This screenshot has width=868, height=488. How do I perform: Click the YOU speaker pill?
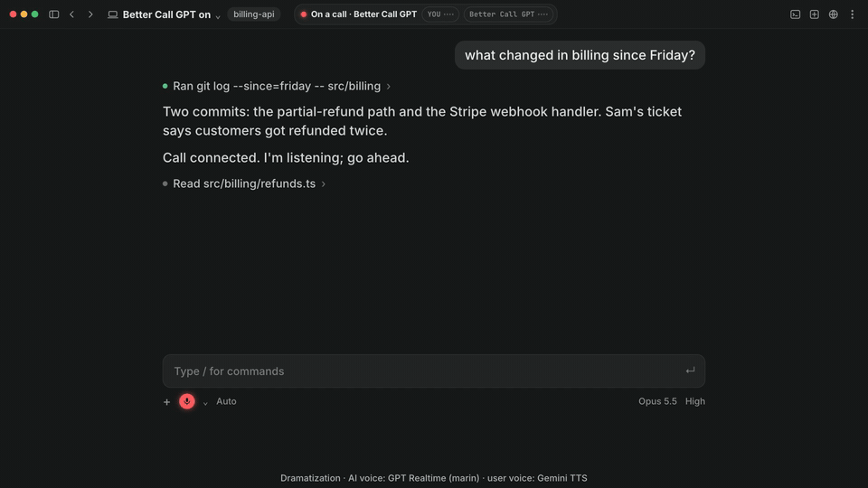pyautogui.click(x=440, y=14)
